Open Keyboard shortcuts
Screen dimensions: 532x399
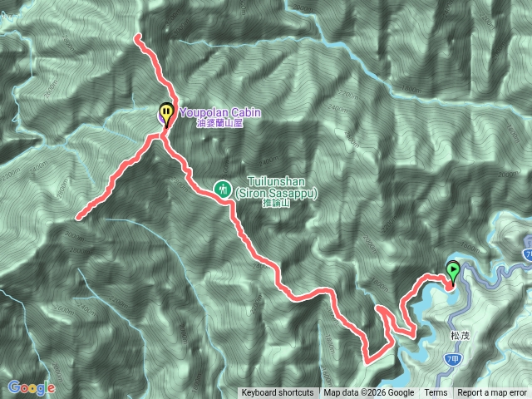(x=277, y=393)
